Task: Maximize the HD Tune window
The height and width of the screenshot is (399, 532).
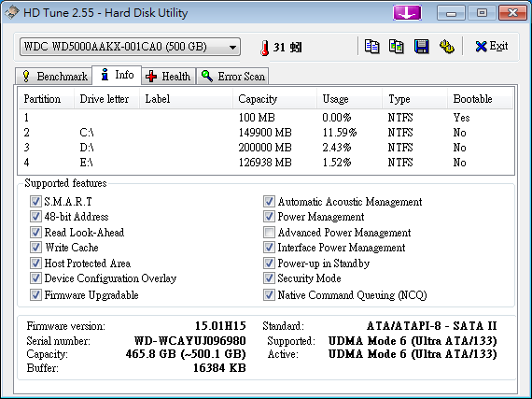Action: pos(482,13)
